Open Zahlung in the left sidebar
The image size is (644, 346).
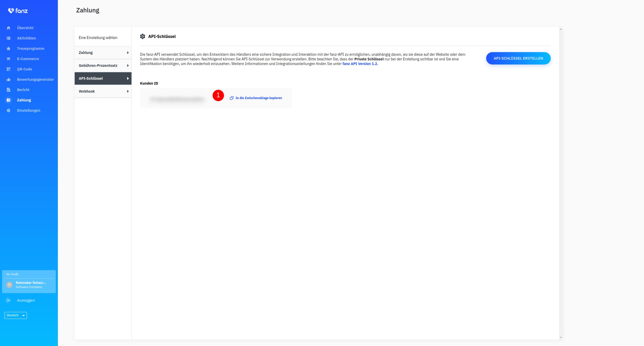24,100
